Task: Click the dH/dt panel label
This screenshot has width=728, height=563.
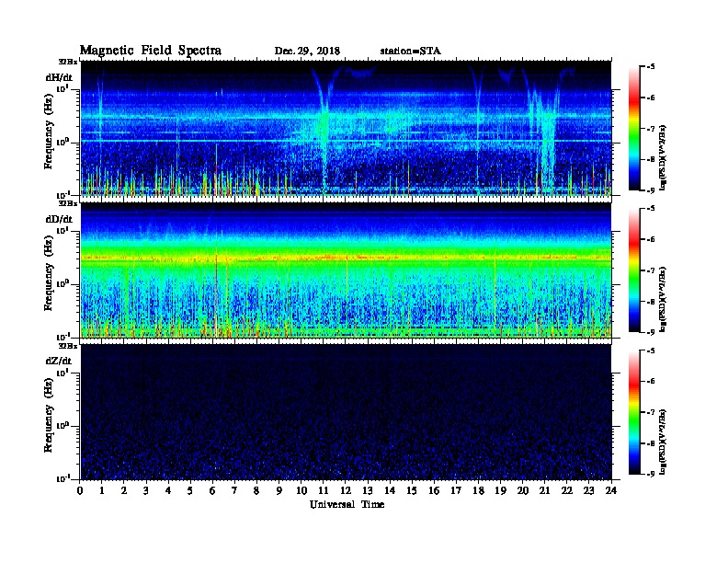Action: coord(59,77)
